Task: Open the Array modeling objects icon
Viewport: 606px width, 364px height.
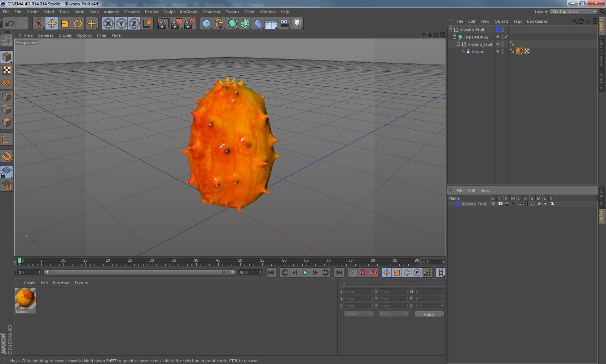Action: (x=245, y=24)
